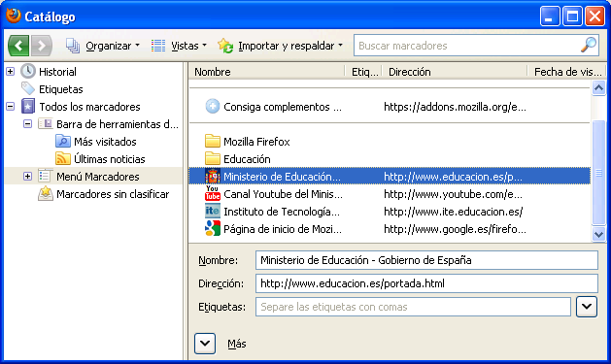Click the Etiquetas tag icon
The width and height of the screenshot is (611, 364).
click(x=28, y=88)
